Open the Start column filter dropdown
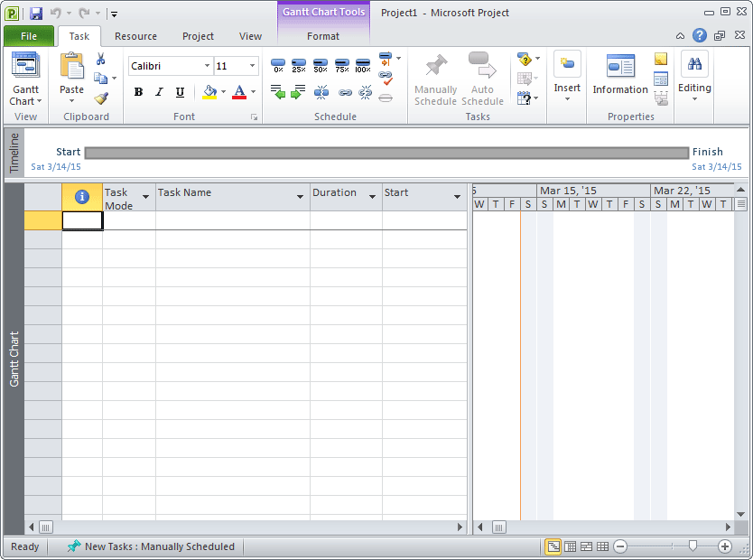Screen dimensions: 753x560 coord(457,197)
